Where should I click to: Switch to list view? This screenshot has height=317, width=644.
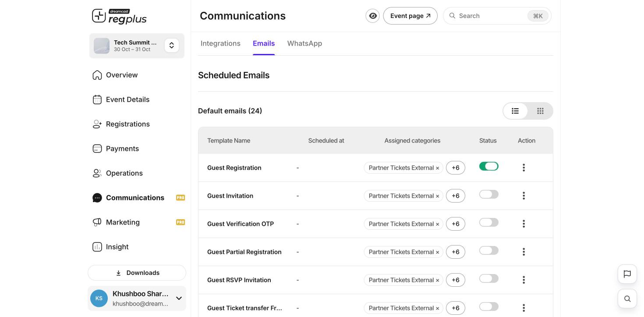(515, 111)
